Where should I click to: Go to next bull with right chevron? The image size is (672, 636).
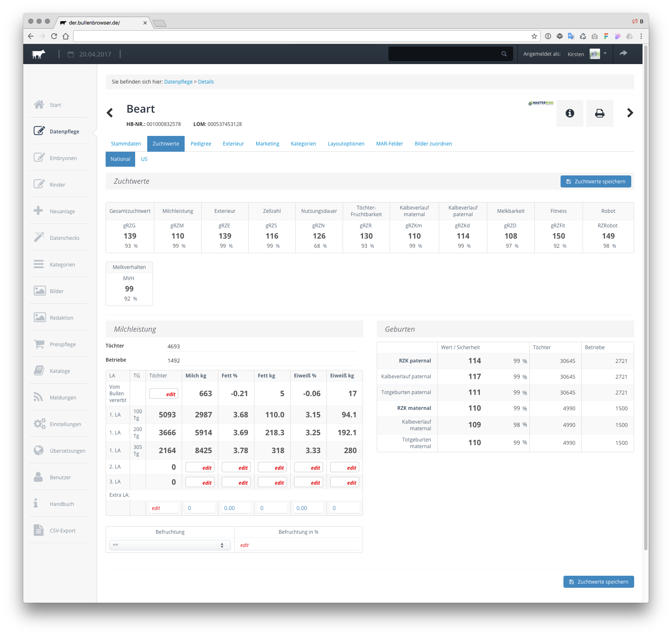coord(630,113)
